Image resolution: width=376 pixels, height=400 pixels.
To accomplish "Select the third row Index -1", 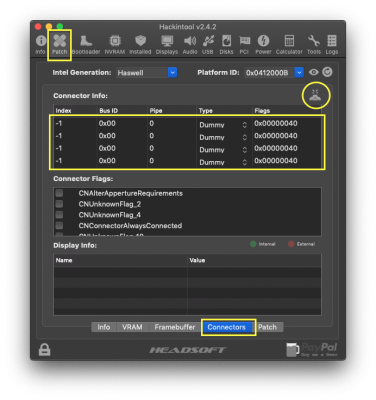I will pos(59,148).
